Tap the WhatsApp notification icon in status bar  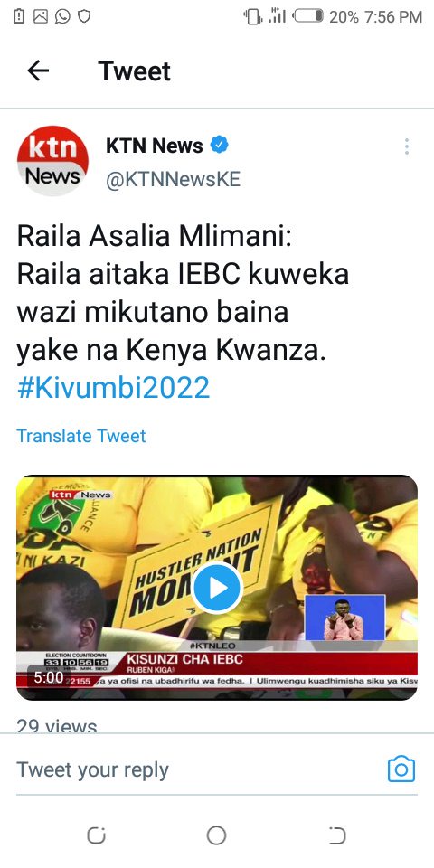(x=62, y=17)
